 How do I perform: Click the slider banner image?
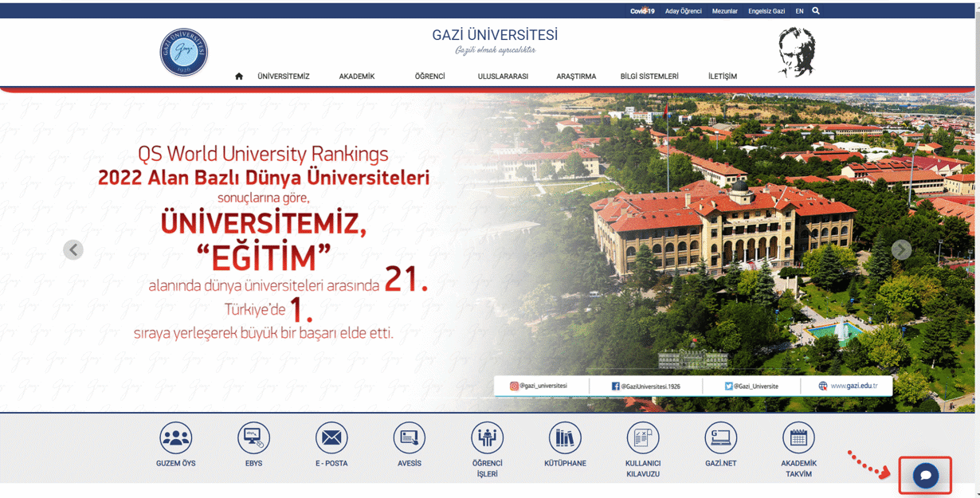click(486, 251)
